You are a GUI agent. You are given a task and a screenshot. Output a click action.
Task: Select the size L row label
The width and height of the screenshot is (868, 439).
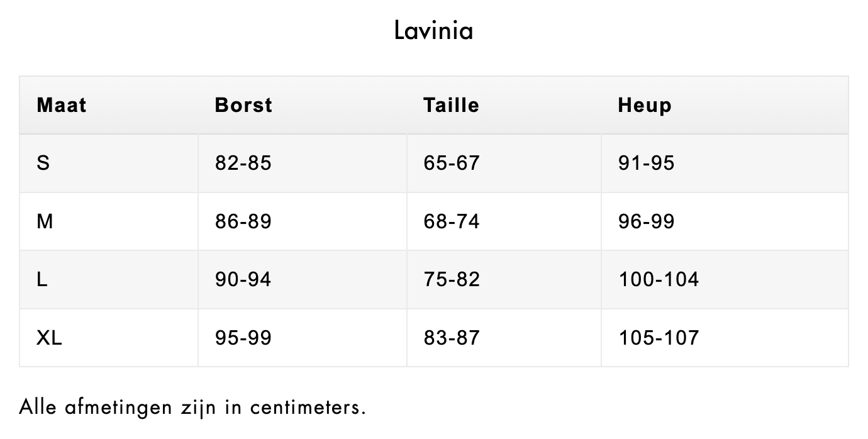[42, 279]
